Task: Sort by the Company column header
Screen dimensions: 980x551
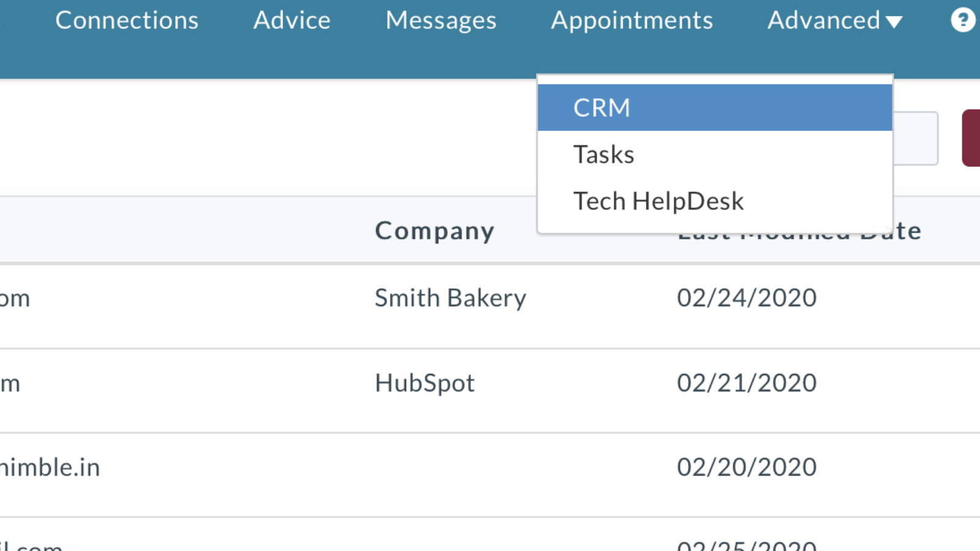Action: (x=434, y=231)
